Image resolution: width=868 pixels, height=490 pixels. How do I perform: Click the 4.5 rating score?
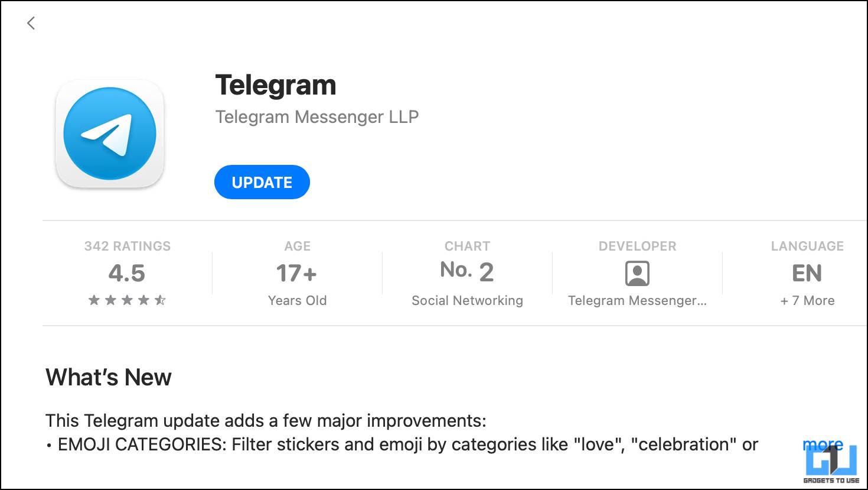127,273
